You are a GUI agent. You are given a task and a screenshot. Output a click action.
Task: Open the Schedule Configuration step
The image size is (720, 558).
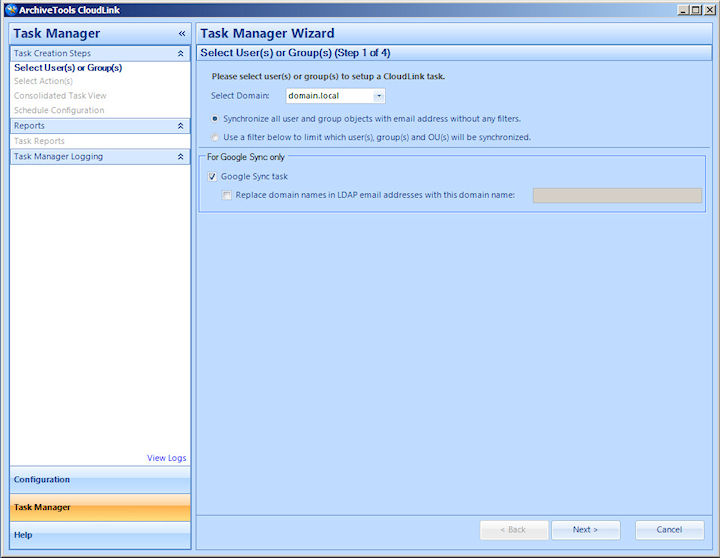click(59, 110)
